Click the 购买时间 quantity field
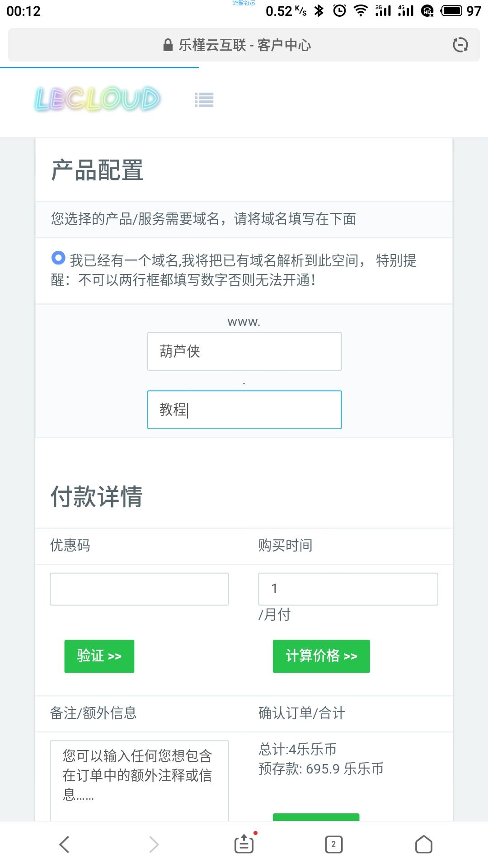 pos(348,589)
